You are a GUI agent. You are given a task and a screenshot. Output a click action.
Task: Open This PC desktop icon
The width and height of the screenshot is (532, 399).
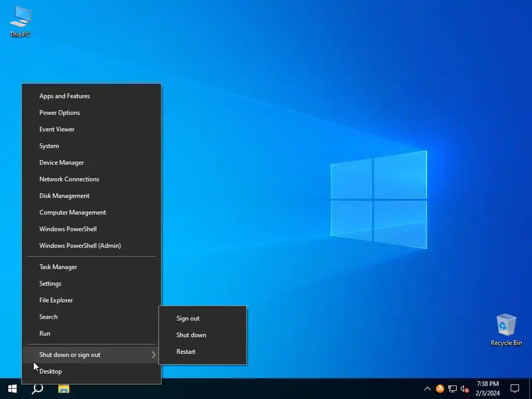pos(20,22)
